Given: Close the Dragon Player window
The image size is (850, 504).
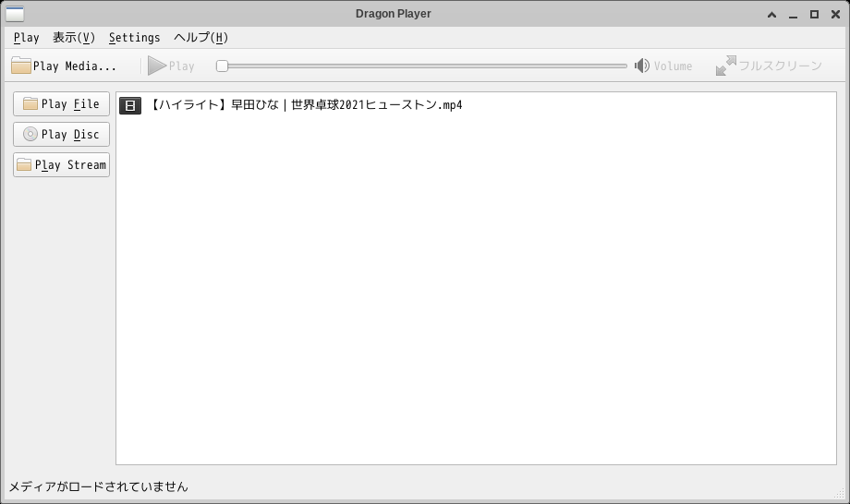Looking at the screenshot, I should point(835,15).
